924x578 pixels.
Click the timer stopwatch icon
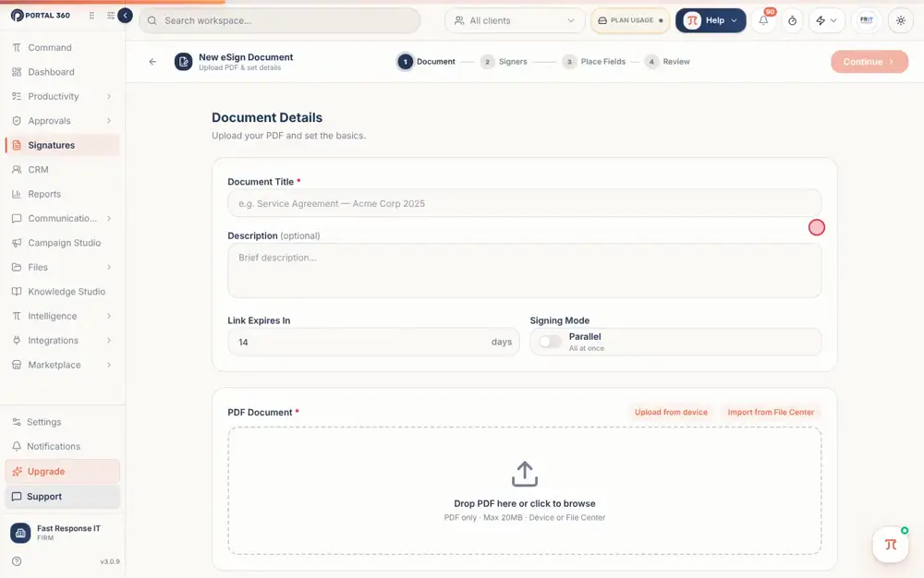[793, 20]
